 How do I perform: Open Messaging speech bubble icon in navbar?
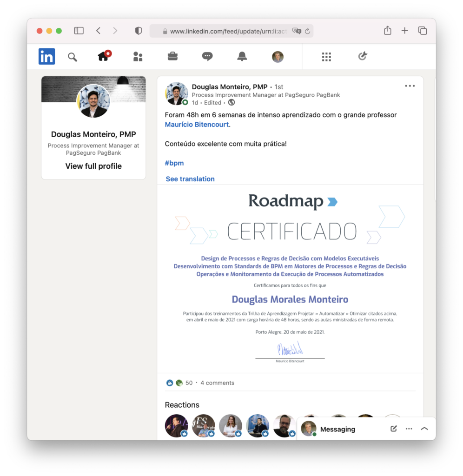click(207, 56)
